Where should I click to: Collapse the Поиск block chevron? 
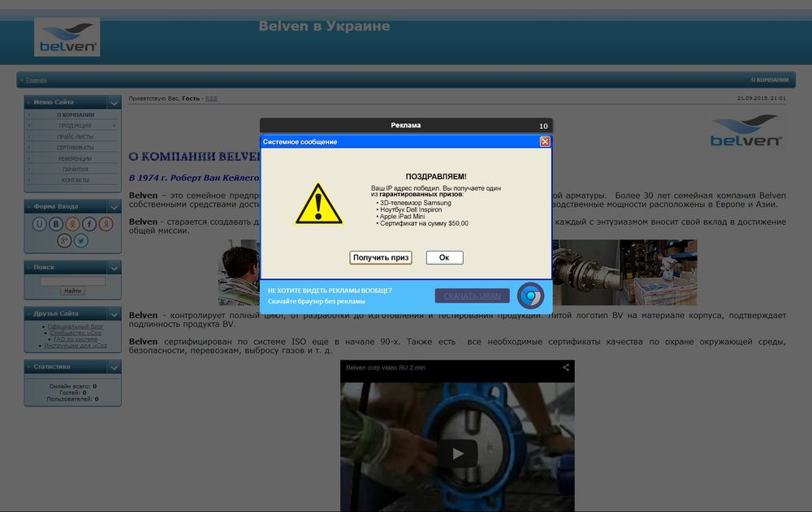click(114, 268)
